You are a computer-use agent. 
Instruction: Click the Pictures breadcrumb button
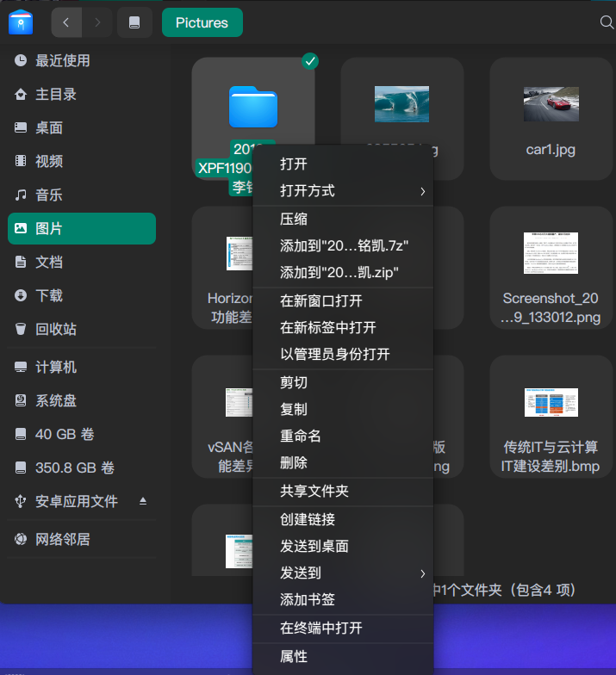click(202, 22)
